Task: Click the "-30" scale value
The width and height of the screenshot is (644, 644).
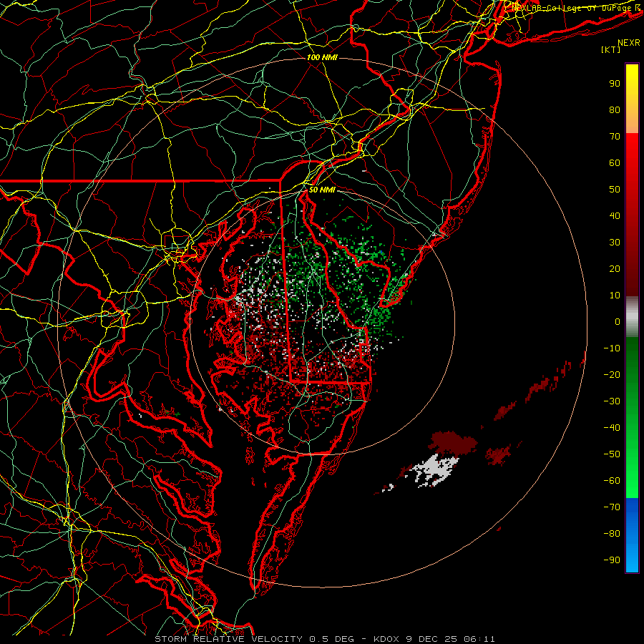Action: [612, 401]
